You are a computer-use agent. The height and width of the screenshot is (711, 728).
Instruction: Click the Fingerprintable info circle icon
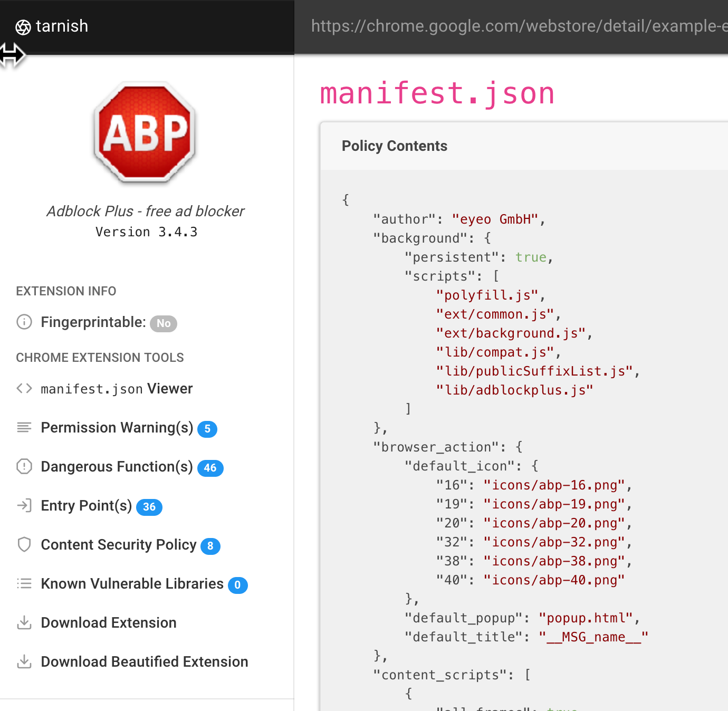[x=24, y=322]
